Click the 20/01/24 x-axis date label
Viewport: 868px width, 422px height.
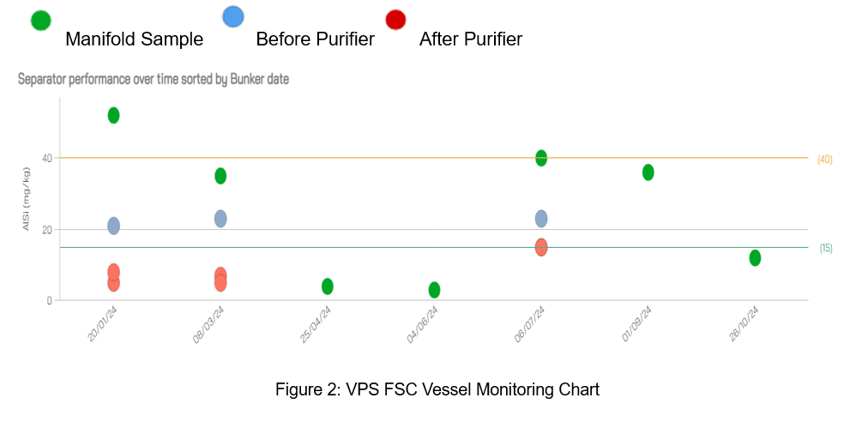tap(102, 326)
